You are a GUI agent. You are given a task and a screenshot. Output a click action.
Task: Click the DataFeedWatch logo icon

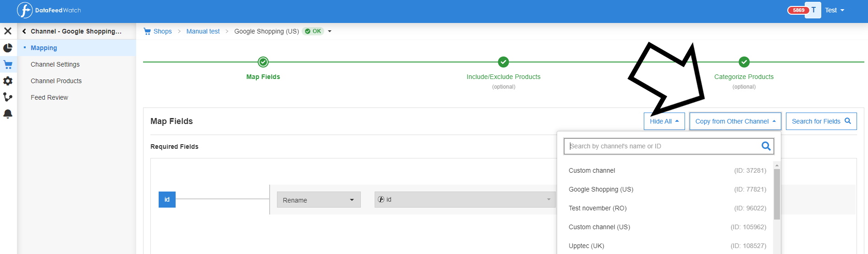click(x=25, y=10)
